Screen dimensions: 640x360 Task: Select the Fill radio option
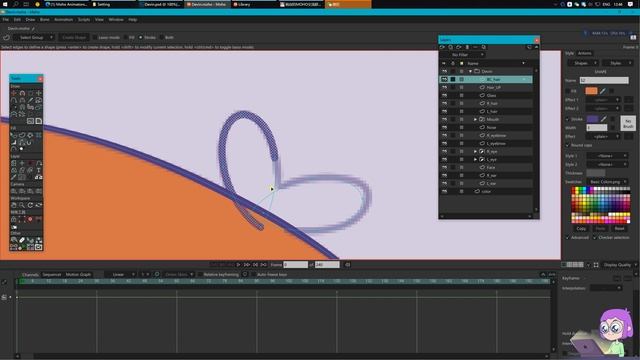click(126, 38)
